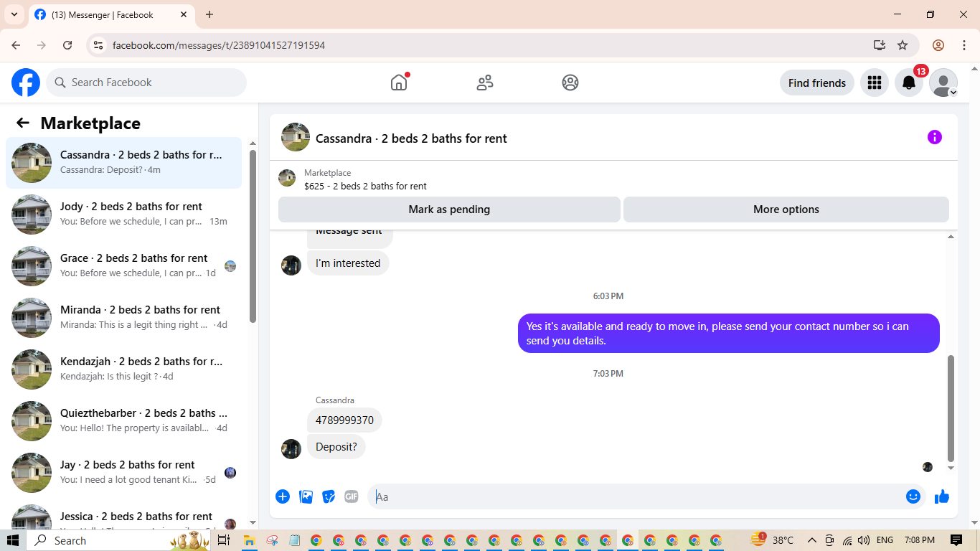Open Jody conversation in the list
This screenshot has width=980, height=551.
tap(124, 215)
